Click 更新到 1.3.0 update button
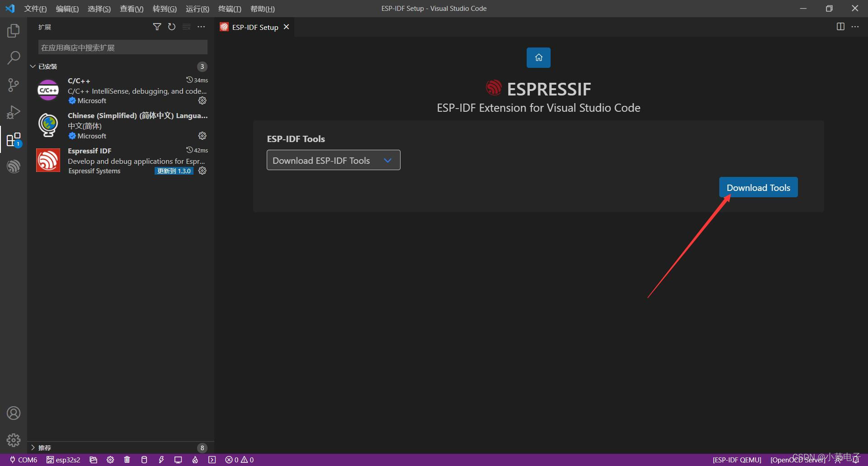 pyautogui.click(x=174, y=171)
